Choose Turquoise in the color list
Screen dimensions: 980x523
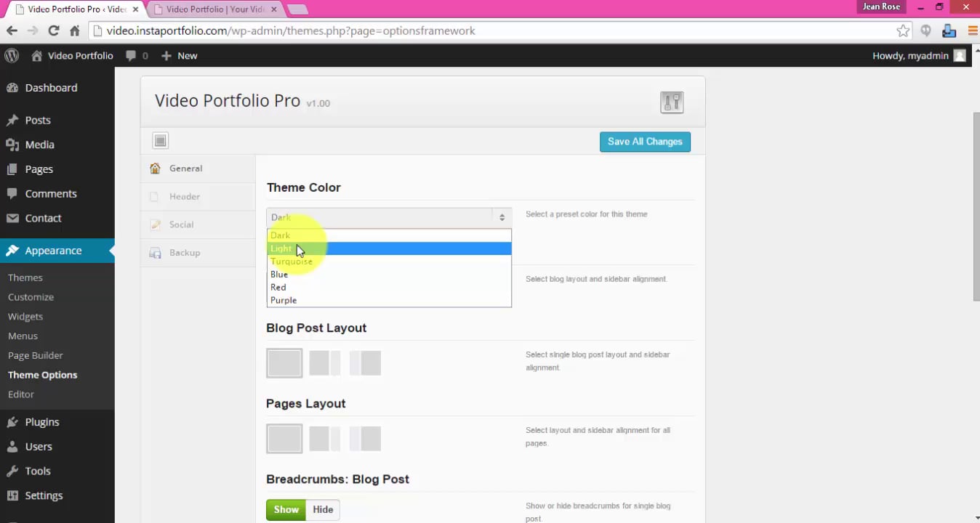389,261
